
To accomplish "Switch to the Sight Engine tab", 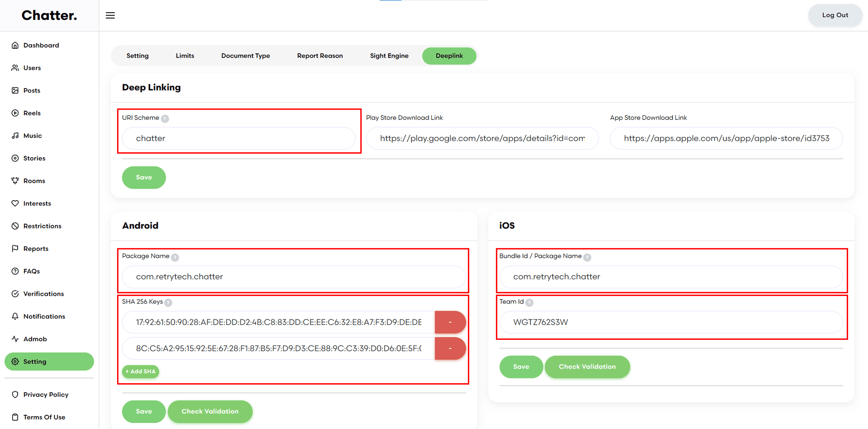I will point(389,56).
